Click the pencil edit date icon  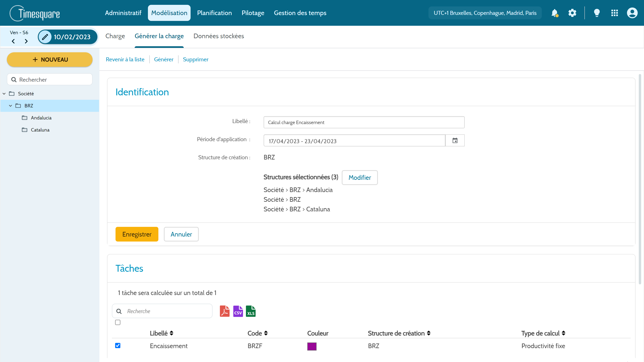click(x=45, y=37)
